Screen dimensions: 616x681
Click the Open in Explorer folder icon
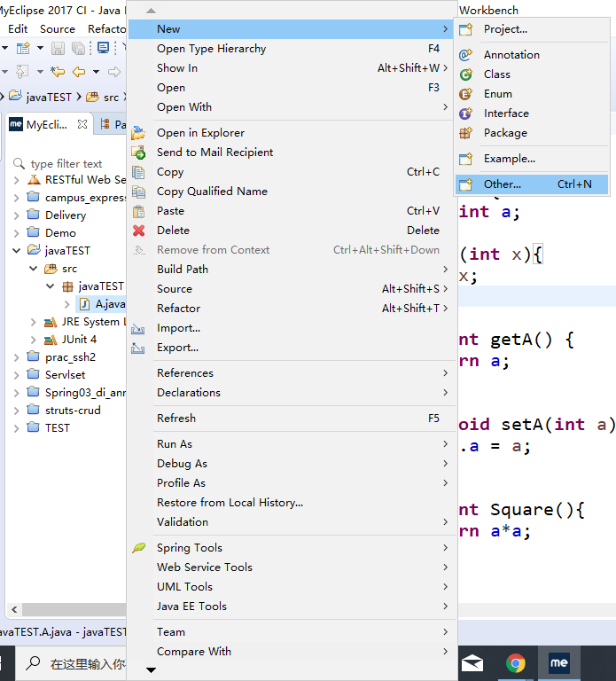138,133
